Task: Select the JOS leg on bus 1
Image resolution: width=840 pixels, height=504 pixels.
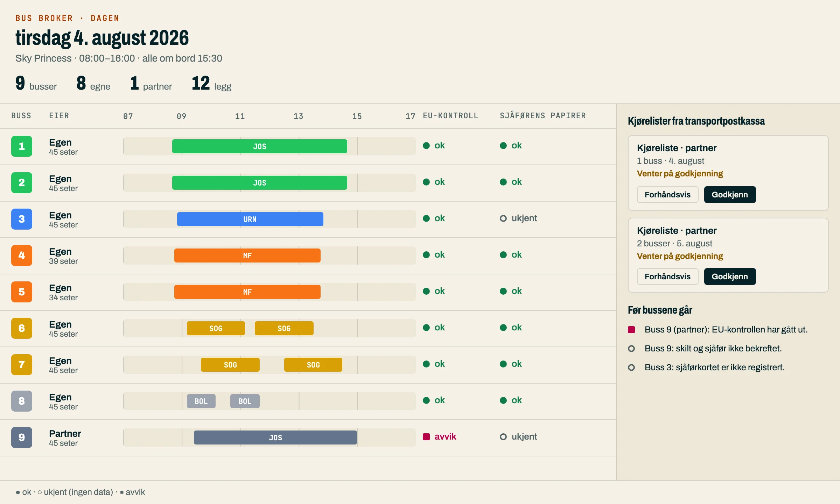Action: click(260, 146)
